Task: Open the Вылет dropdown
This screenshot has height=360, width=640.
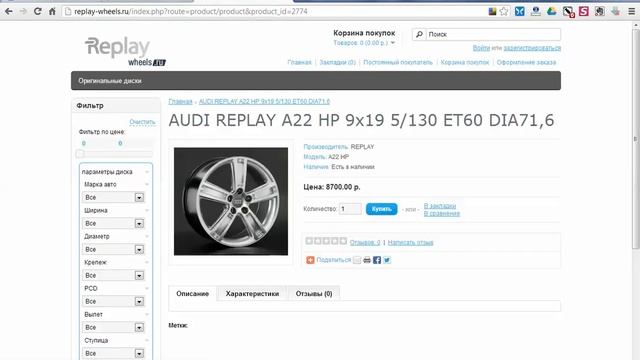Action: pos(113,327)
